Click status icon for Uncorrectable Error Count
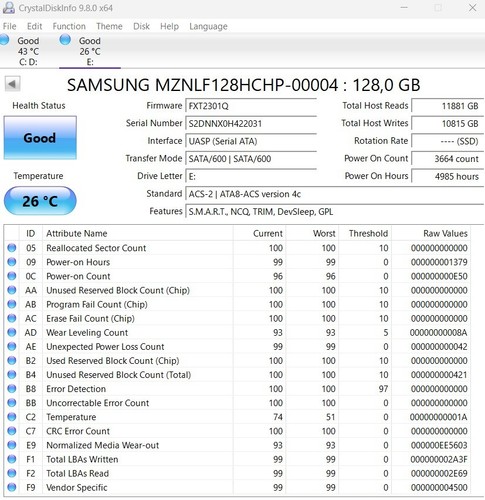Viewport: 485px width, 500px height. pyautogui.click(x=12, y=403)
